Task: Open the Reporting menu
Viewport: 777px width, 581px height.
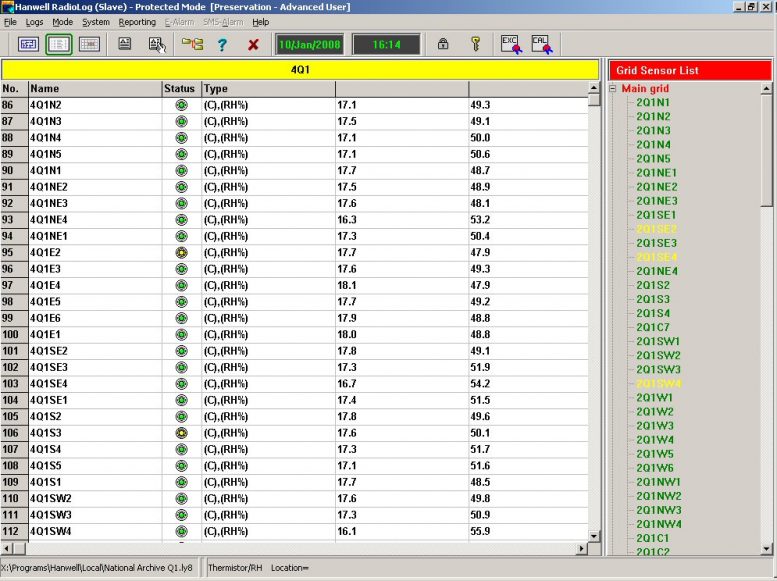Action: pyautogui.click(x=137, y=22)
